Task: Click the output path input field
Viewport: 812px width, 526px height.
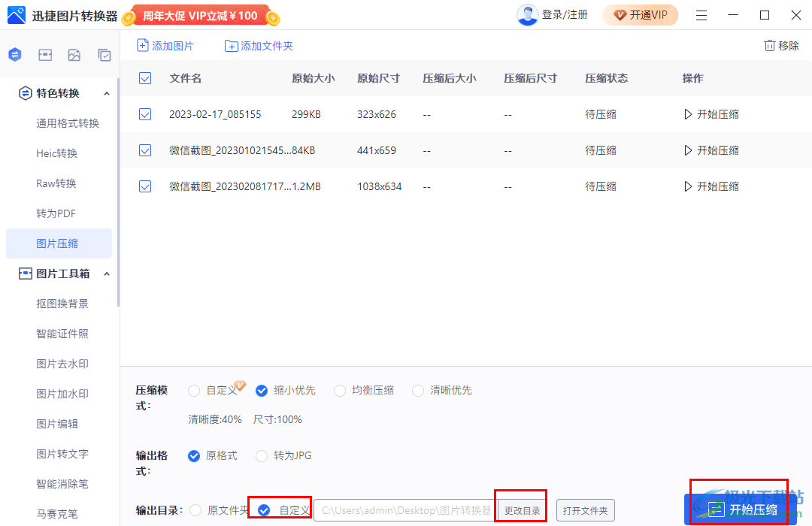Action: pyautogui.click(x=405, y=510)
